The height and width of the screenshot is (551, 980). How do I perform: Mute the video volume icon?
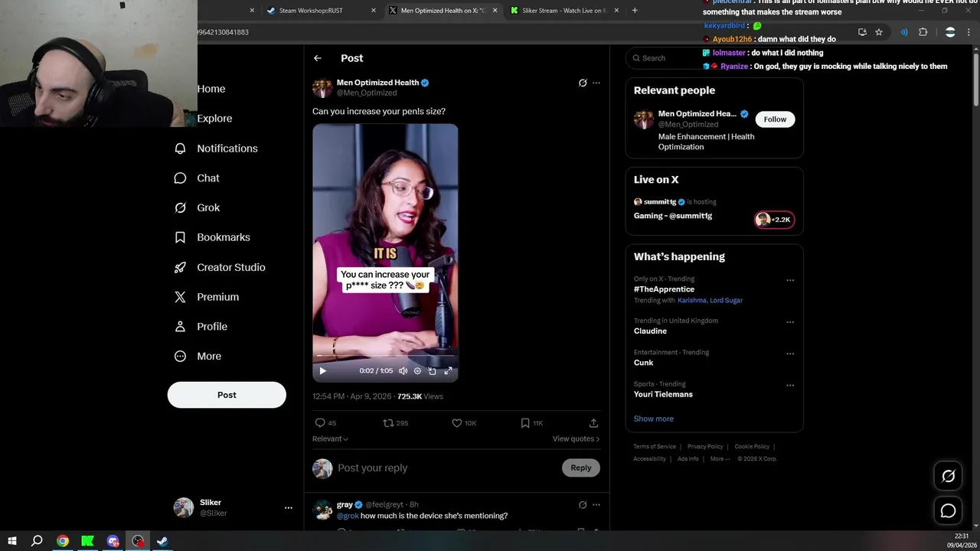click(403, 371)
